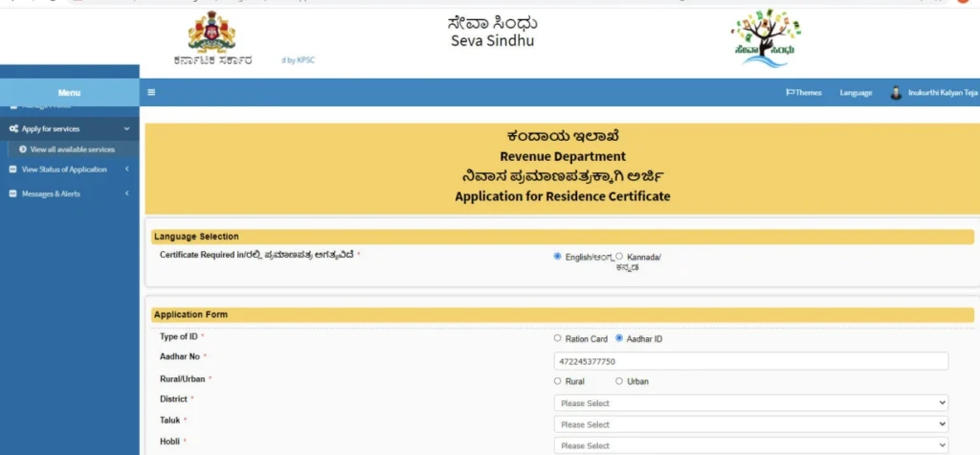Select Kannada as certificate language

pyautogui.click(x=619, y=257)
